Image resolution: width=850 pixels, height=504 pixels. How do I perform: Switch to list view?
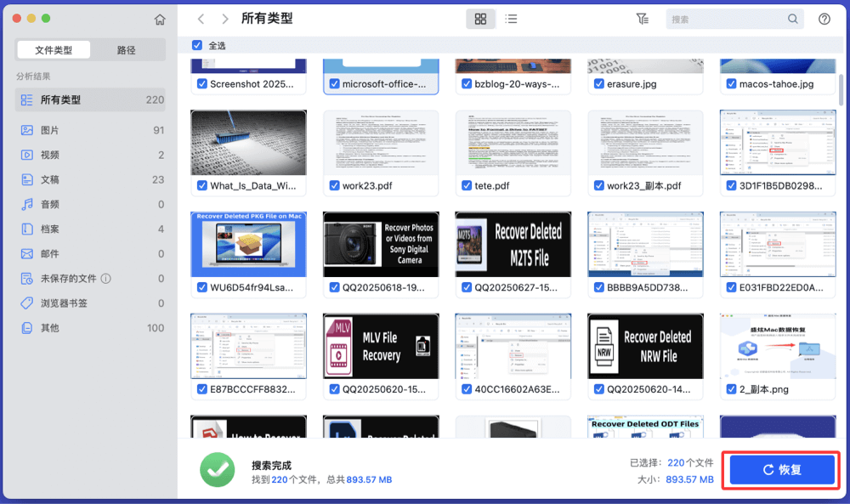tap(511, 19)
